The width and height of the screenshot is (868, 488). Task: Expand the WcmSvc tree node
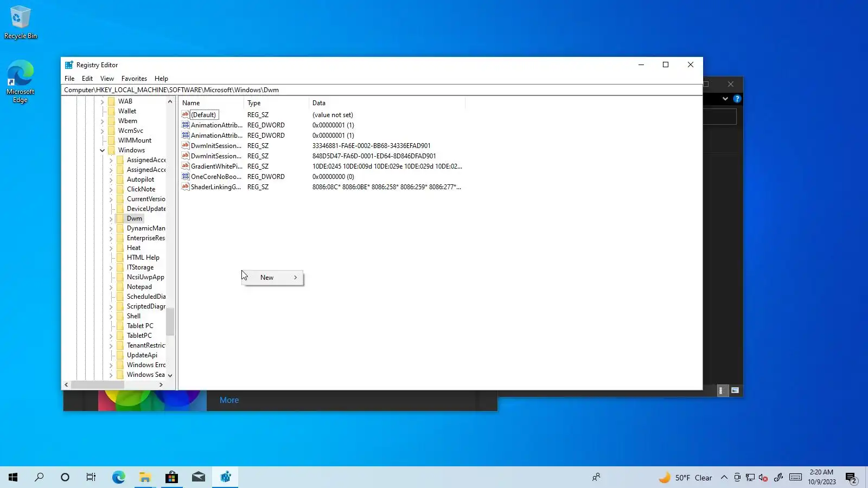pos(103,131)
